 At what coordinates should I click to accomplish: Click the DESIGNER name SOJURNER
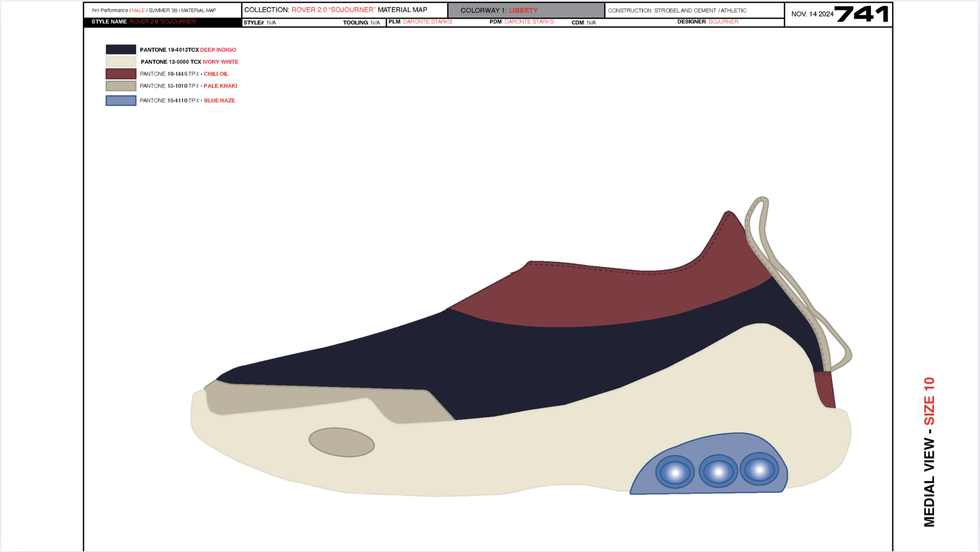724,22
